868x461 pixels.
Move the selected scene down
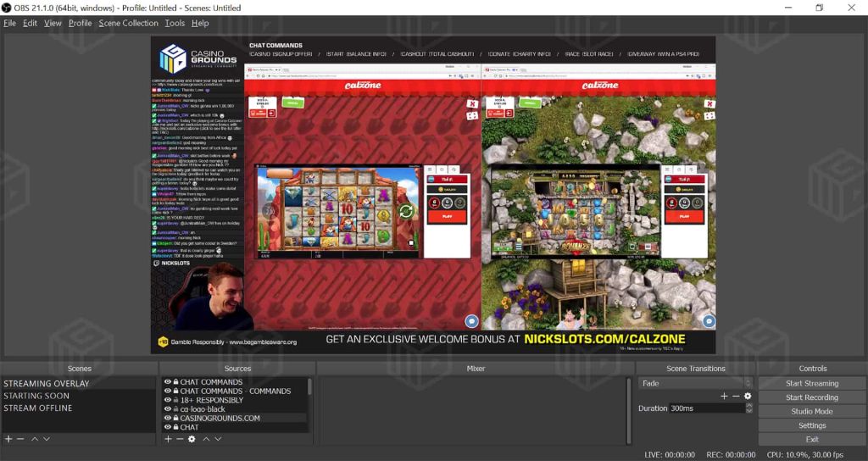(x=47, y=439)
